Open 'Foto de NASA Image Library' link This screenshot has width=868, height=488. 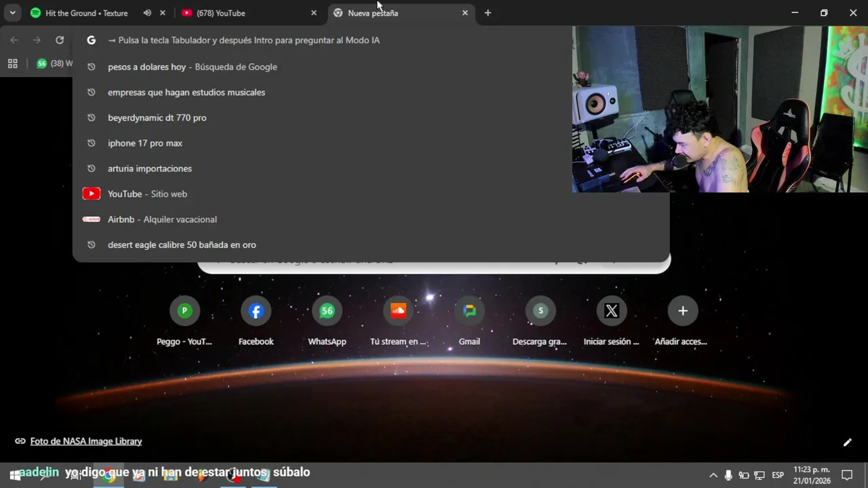(86, 441)
